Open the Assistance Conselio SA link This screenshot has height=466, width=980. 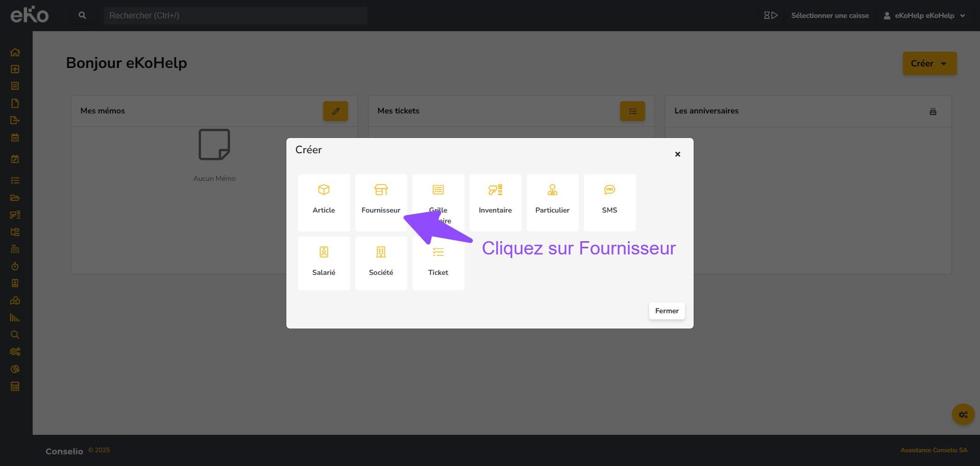(x=934, y=450)
